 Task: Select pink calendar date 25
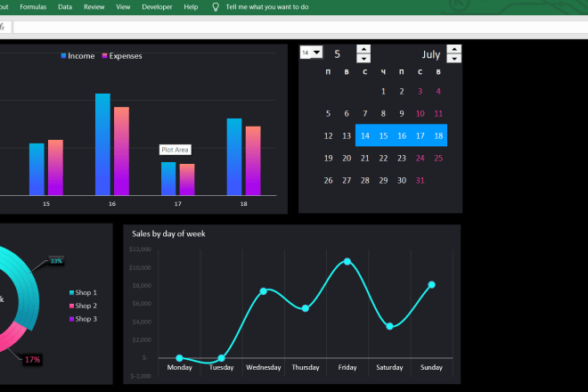click(438, 159)
